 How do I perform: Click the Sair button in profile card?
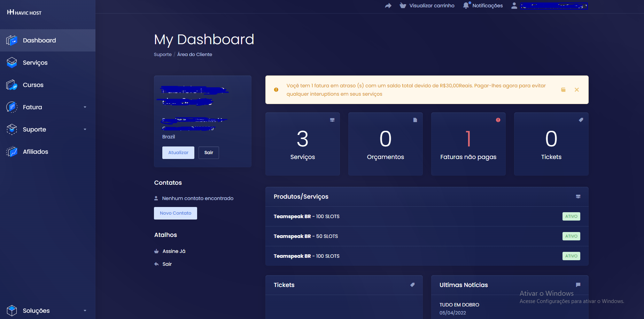[x=209, y=153]
